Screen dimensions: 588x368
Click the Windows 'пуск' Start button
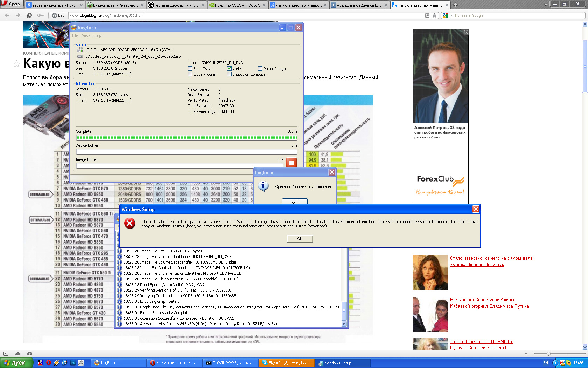point(16,363)
